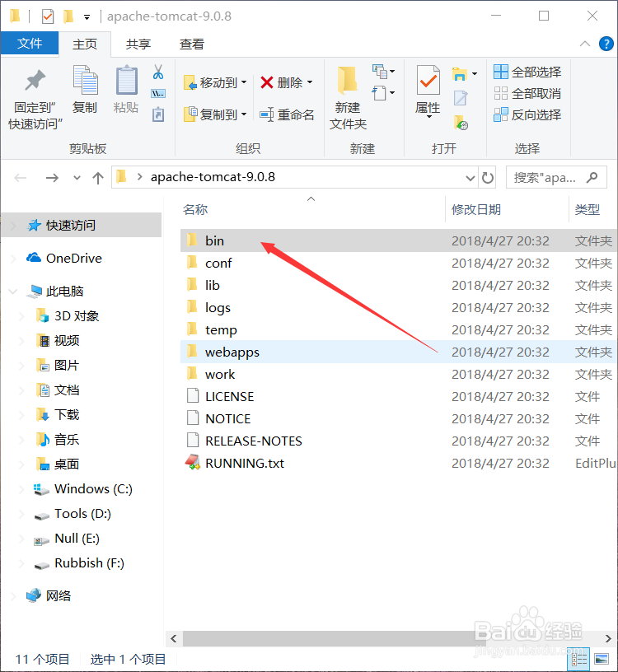This screenshot has height=672, width=618.
Task: Click the quick access toolbar new folder icon
Action: [x=68, y=16]
